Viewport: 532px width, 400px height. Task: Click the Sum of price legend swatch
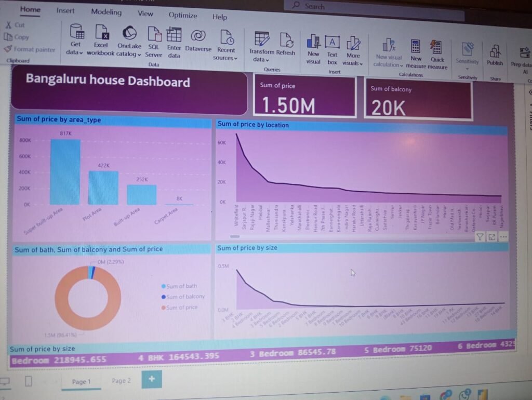coord(164,308)
